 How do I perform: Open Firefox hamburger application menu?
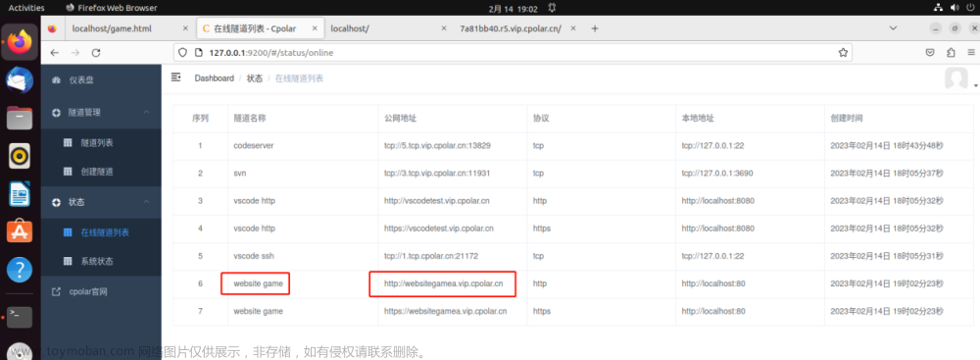point(971,53)
